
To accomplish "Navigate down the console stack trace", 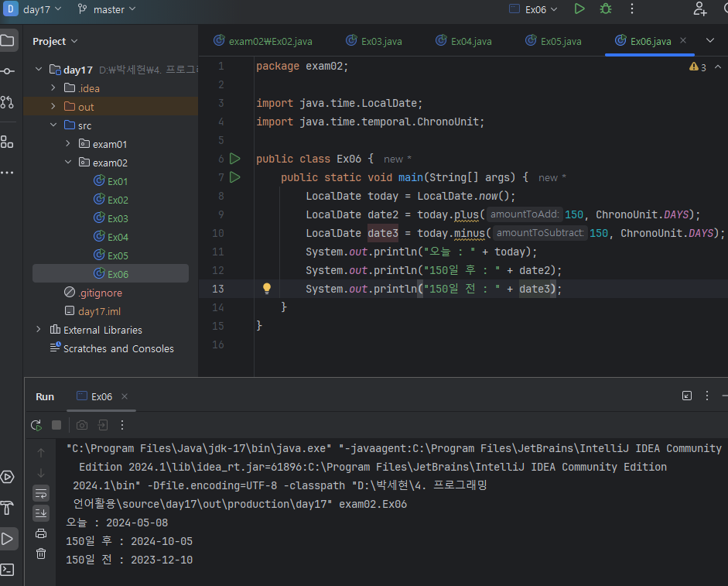I will (41, 473).
